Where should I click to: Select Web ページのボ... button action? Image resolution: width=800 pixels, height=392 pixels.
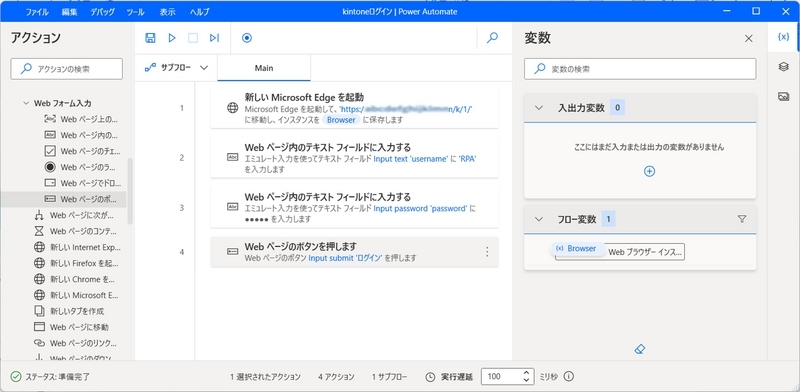(63, 199)
